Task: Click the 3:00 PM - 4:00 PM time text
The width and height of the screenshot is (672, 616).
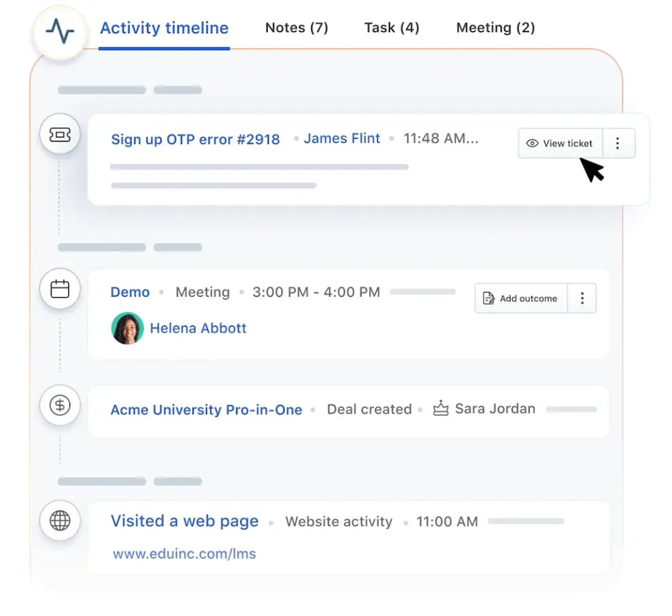Action: (x=316, y=292)
